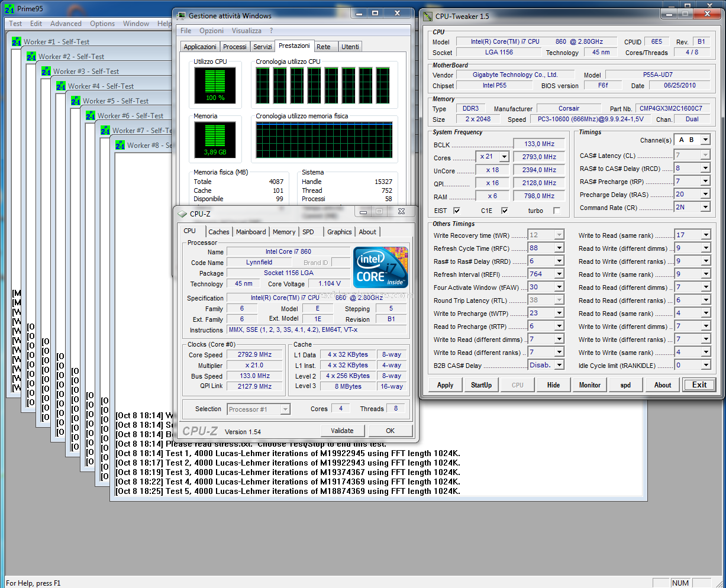Open the Visualizza menu in Task Manager
The height and width of the screenshot is (588, 726).
click(x=247, y=31)
